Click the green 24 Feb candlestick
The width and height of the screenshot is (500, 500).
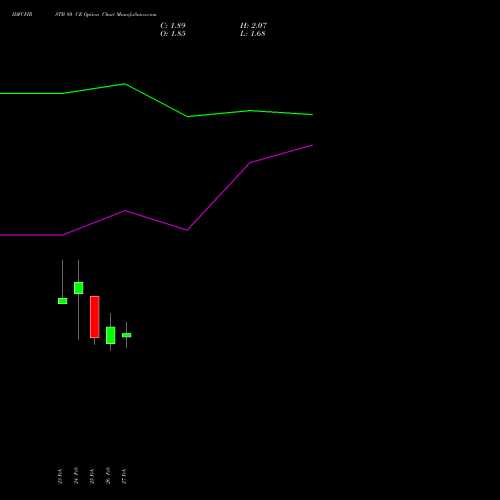click(79, 288)
